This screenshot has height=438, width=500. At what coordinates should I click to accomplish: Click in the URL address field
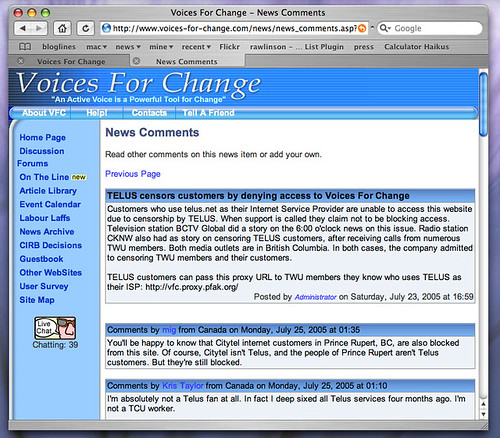click(234, 28)
